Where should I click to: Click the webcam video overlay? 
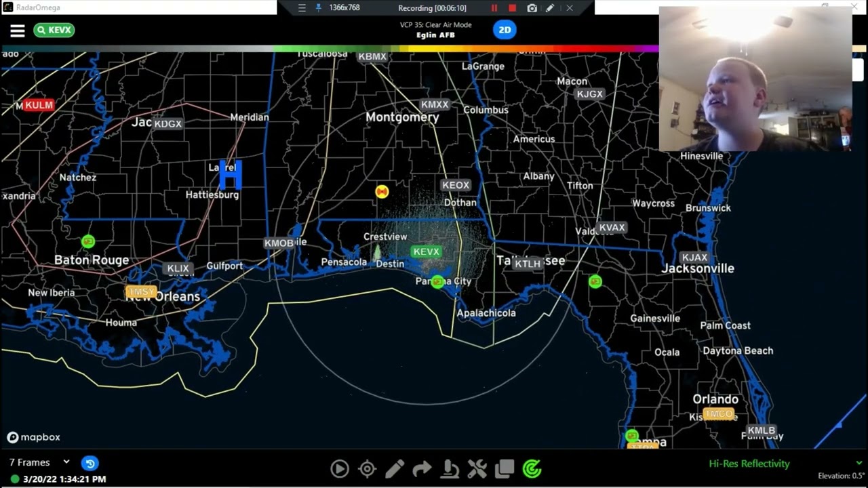(x=755, y=79)
